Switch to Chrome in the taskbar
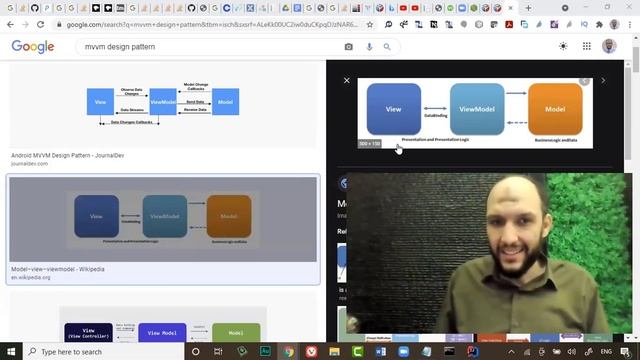 (x=289, y=351)
